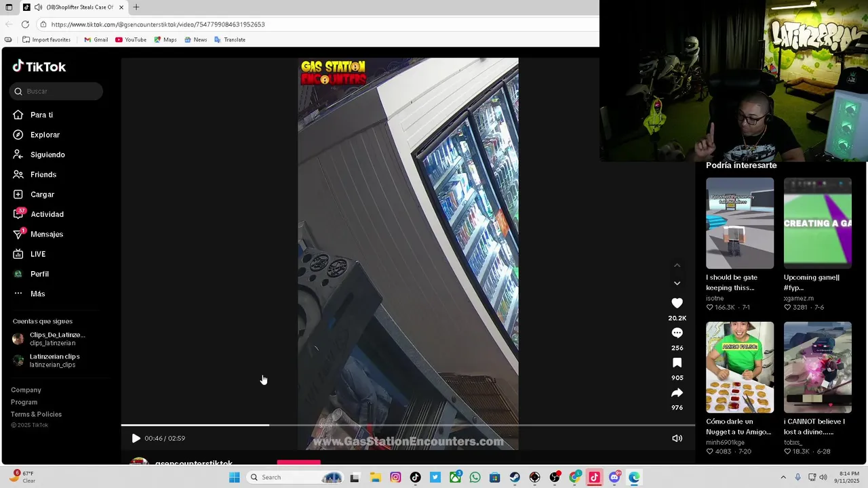Click the Buscar search field
The image size is (868, 488).
tap(56, 91)
